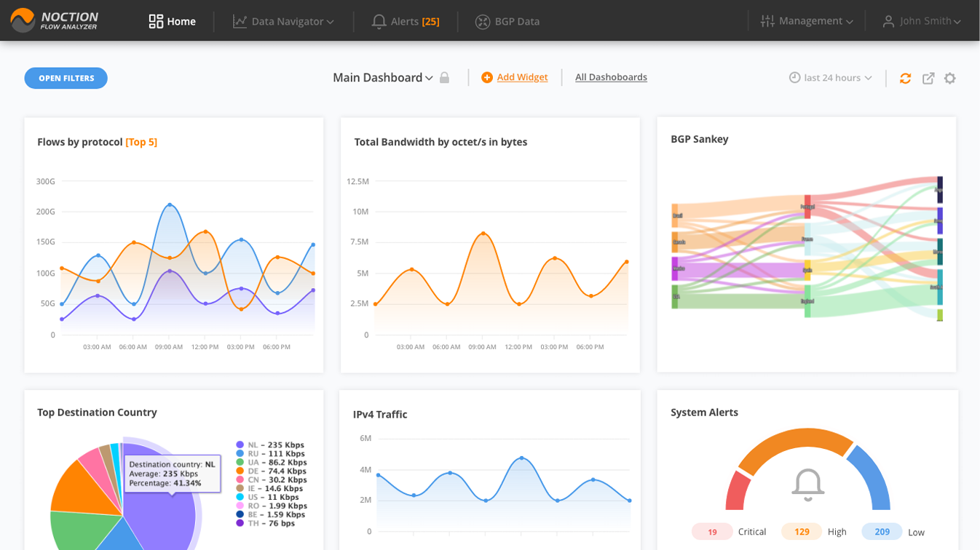
Task: Select US – 11 Kbps legend entry
Action: tap(267, 498)
